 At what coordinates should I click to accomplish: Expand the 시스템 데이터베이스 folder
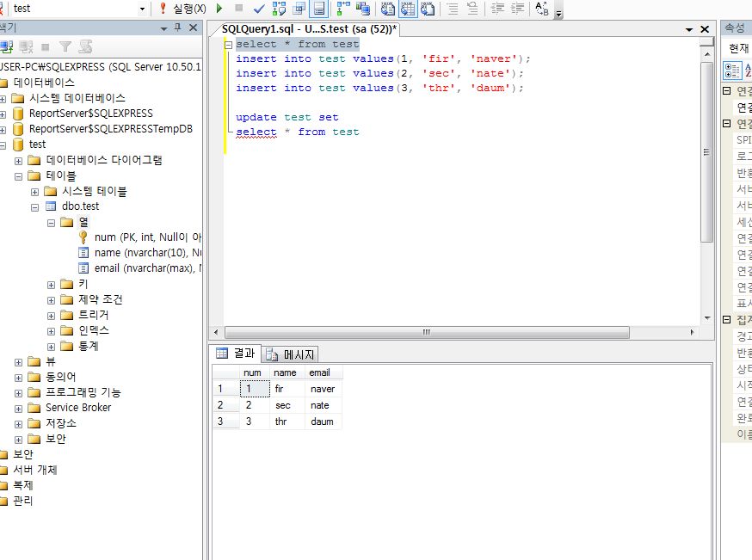pos(3,99)
